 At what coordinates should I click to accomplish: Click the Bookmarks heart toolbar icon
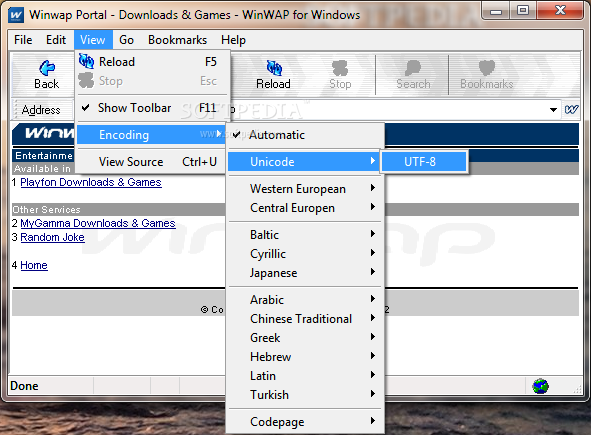[487, 68]
